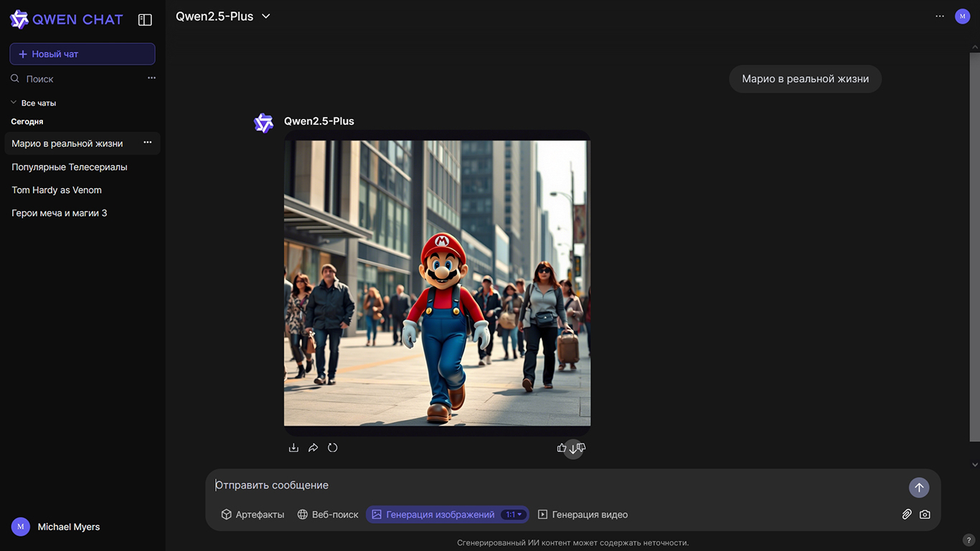Open chat Марио в реальной жизни
Image resolution: width=980 pixels, height=551 pixels.
pos(67,143)
